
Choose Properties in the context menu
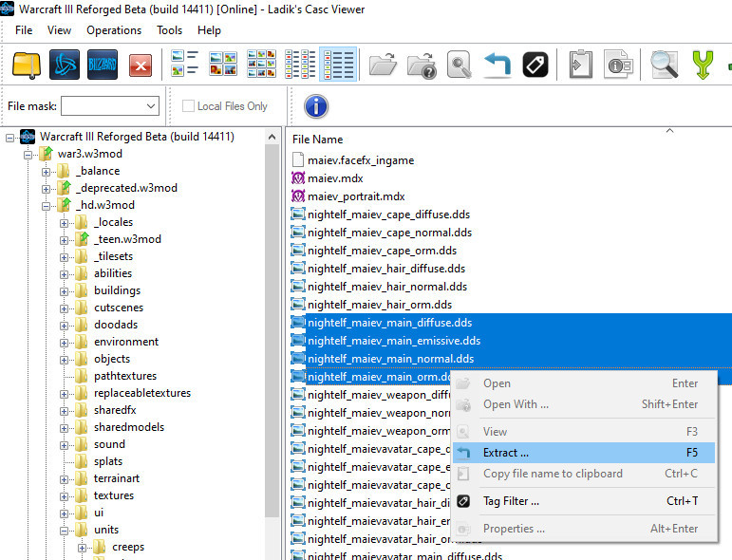[x=584, y=529]
